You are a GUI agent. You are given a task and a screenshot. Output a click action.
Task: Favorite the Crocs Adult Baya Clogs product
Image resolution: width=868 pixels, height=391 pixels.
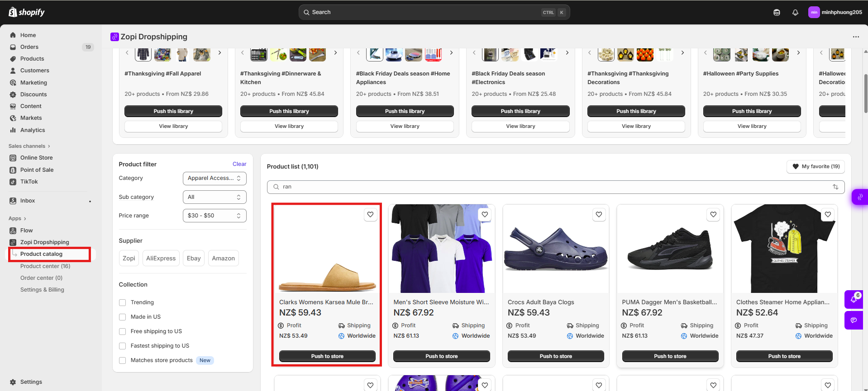pos(599,215)
